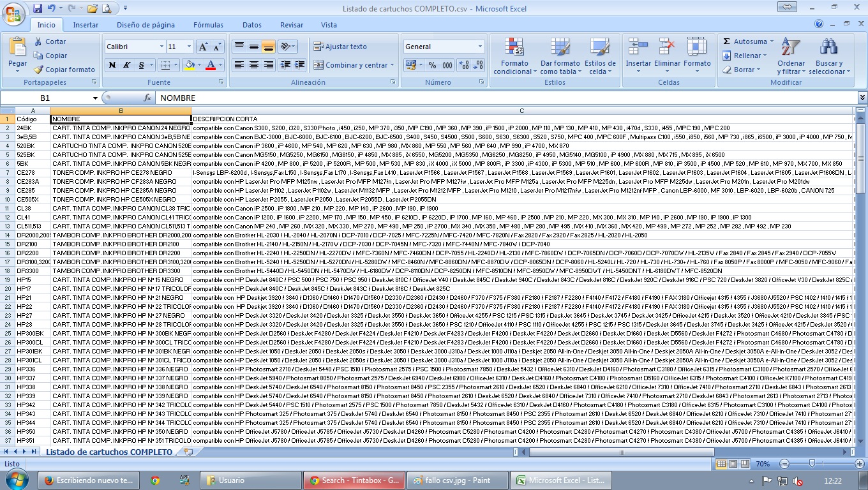Open the General number format dropdown
The height and width of the screenshot is (490, 868).
click(480, 47)
